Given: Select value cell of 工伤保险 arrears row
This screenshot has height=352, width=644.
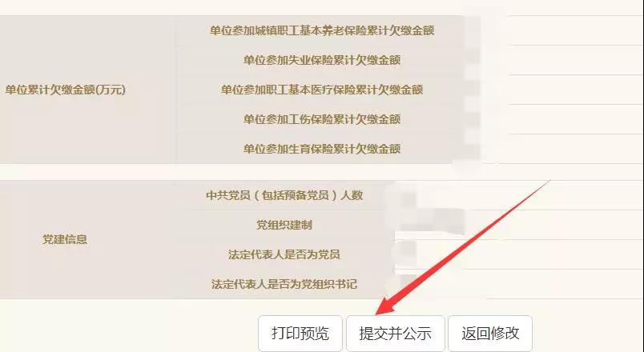Looking at the screenshot, I should click(555, 119).
